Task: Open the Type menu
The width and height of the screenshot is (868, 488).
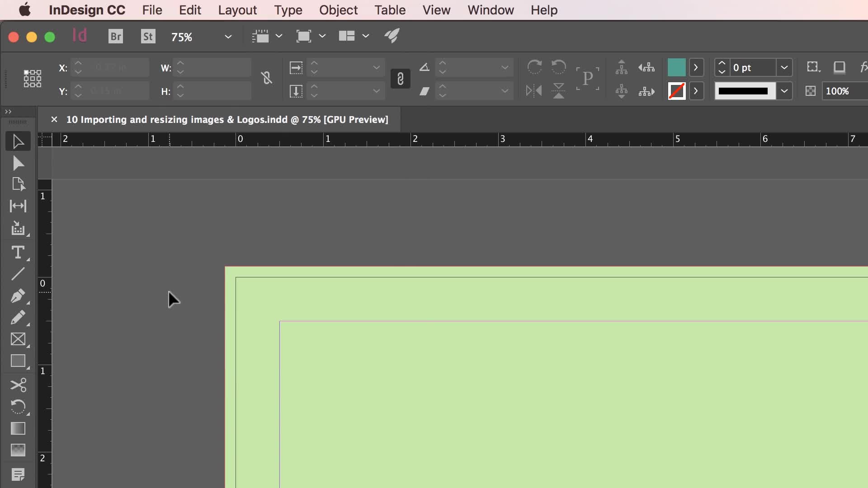Action: [x=288, y=10]
